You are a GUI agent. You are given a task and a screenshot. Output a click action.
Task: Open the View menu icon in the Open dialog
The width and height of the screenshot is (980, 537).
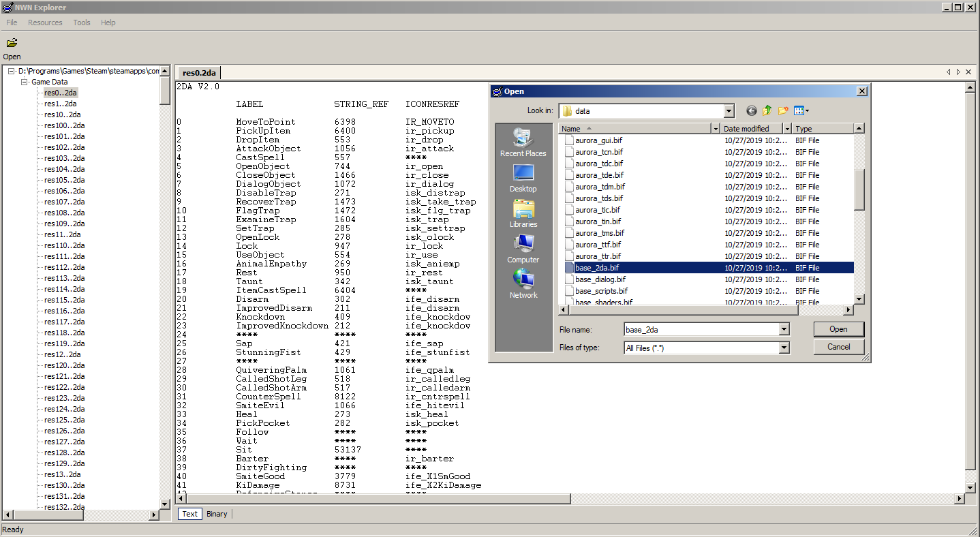pos(801,110)
